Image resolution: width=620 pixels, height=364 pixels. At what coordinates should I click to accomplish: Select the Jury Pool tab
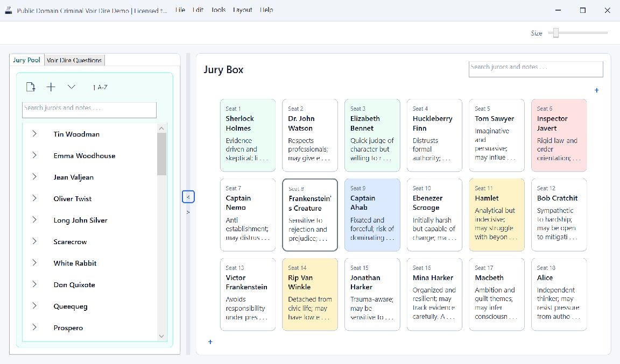pyautogui.click(x=26, y=60)
